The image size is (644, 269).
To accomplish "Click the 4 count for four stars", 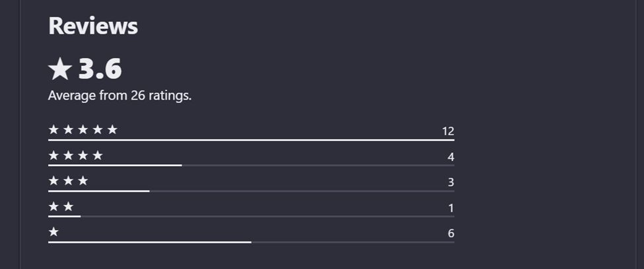I will [450, 157].
